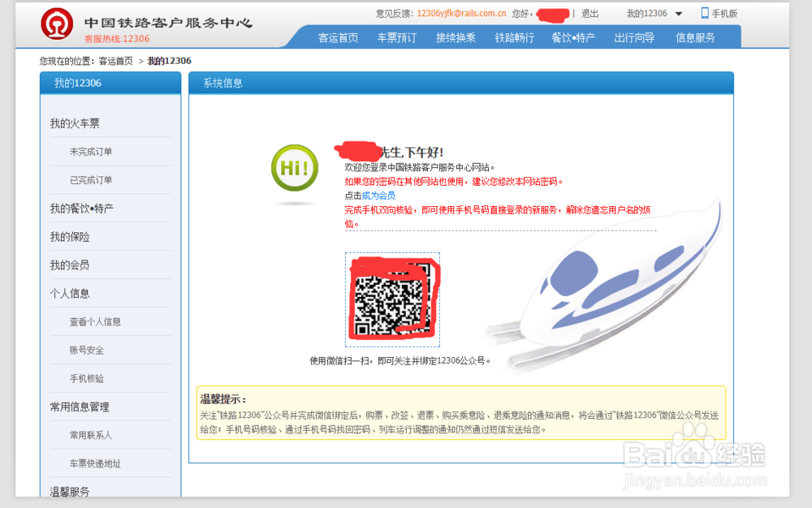Screen dimensions: 812x508
Task: Open the 铁路畅行 navigation tab
Action: click(x=514, y=38)
